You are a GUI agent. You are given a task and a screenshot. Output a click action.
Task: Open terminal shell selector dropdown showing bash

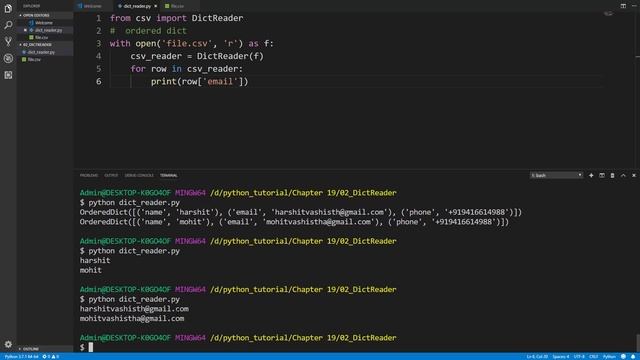point(556,175)
